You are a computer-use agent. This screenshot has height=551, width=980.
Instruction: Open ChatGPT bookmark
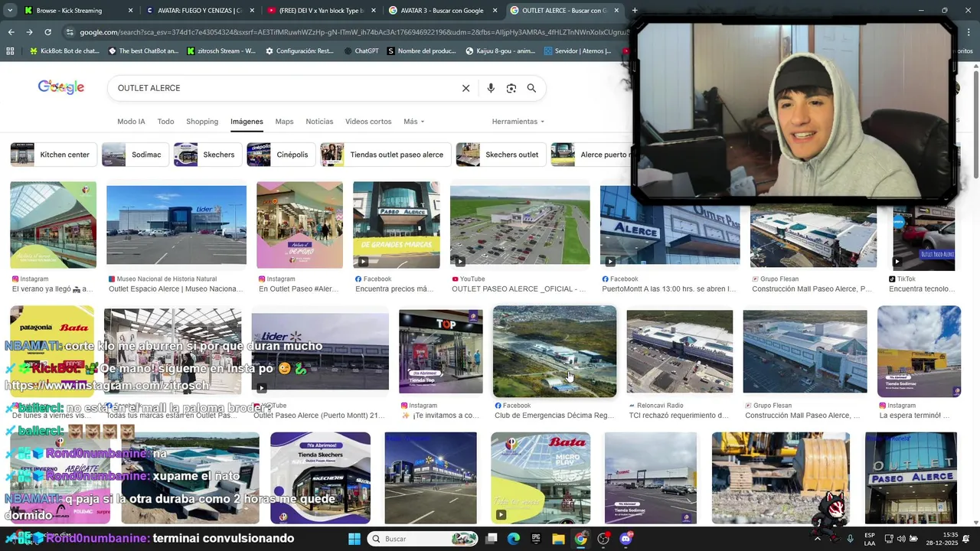[361, 51]
